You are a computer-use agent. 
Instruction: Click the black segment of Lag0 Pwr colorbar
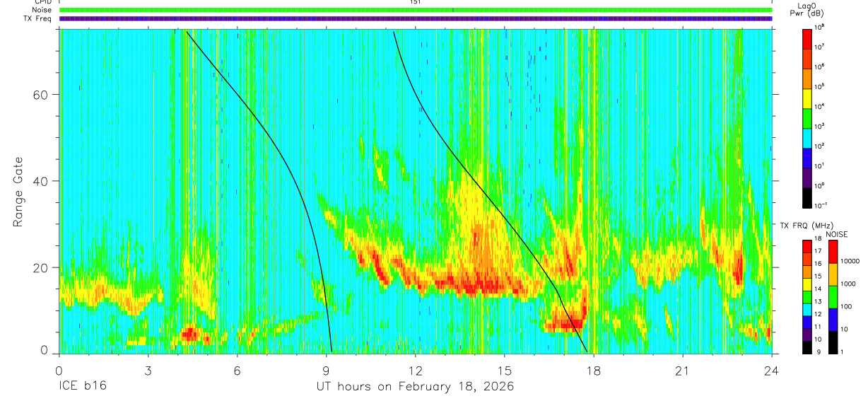tap(807, 197)
